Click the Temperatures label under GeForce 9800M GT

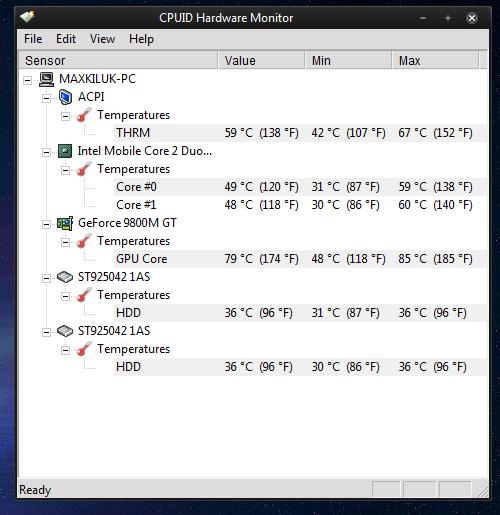click(x=133, y=241)
